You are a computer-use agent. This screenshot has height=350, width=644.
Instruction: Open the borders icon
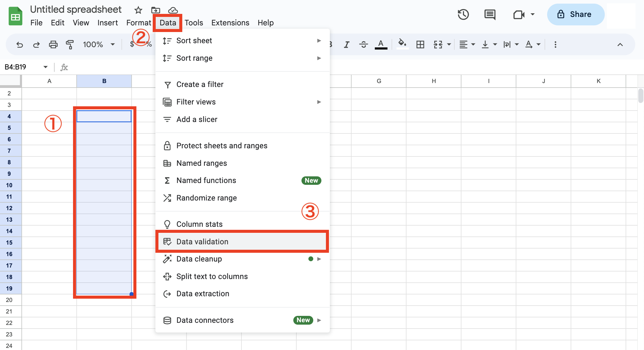(x=420, y=44)
